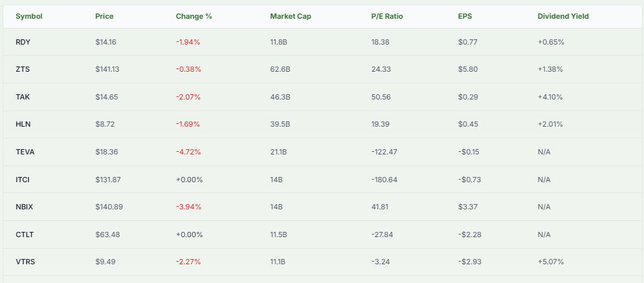This screenshot has height=283, width=644.
Task: Select the CTLT ticker symbol
Action: click(25, 235)
